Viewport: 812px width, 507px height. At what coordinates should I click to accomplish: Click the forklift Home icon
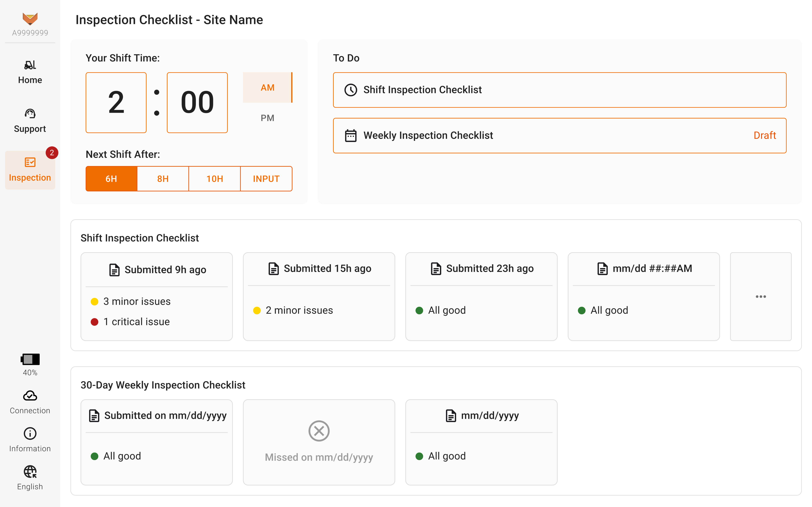click(30, 65)
